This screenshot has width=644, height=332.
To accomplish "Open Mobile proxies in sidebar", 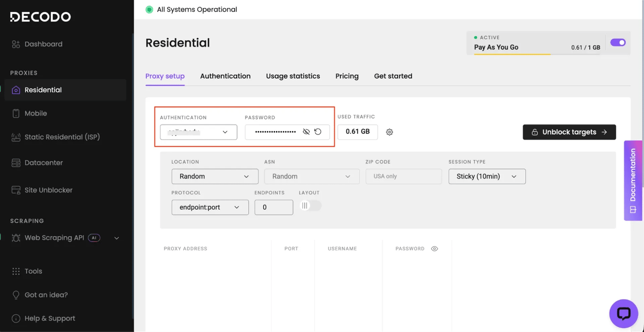I will [x=36, y=114].
